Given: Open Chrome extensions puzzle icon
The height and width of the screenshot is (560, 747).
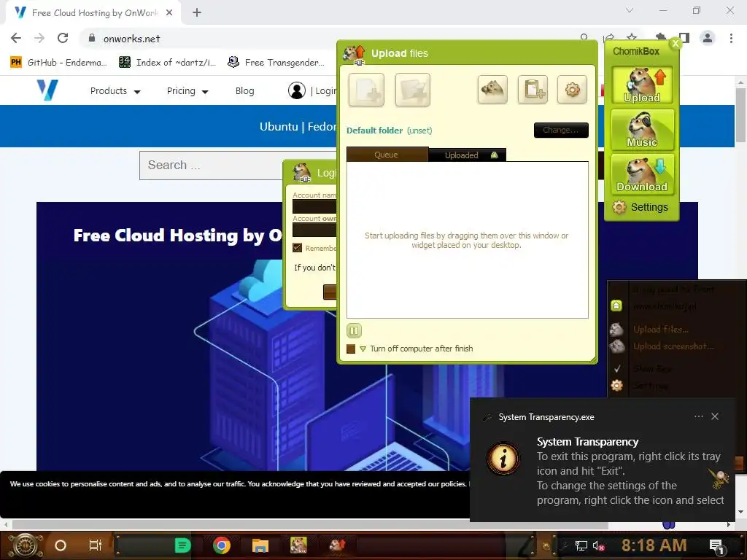Looking at the screenshot, I should (x=660, y=37).
